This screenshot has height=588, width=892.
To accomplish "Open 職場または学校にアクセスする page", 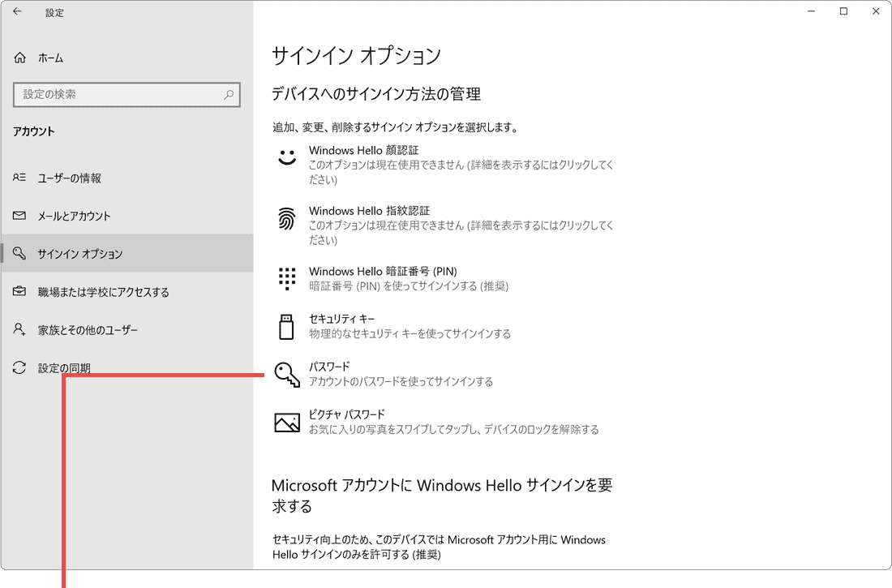I will pos(93,291).
